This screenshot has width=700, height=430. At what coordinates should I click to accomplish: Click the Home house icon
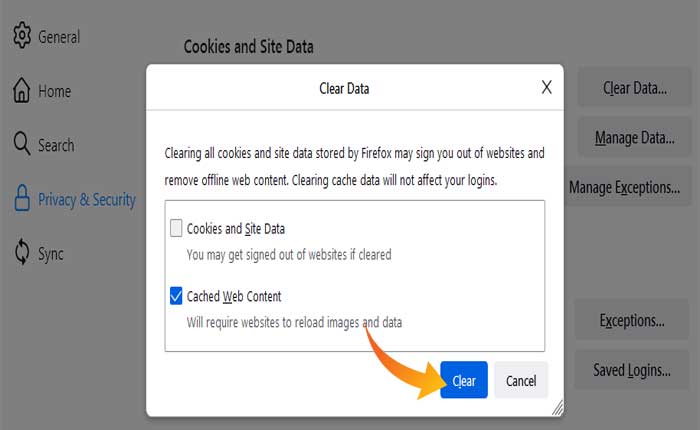pos(22,91)
